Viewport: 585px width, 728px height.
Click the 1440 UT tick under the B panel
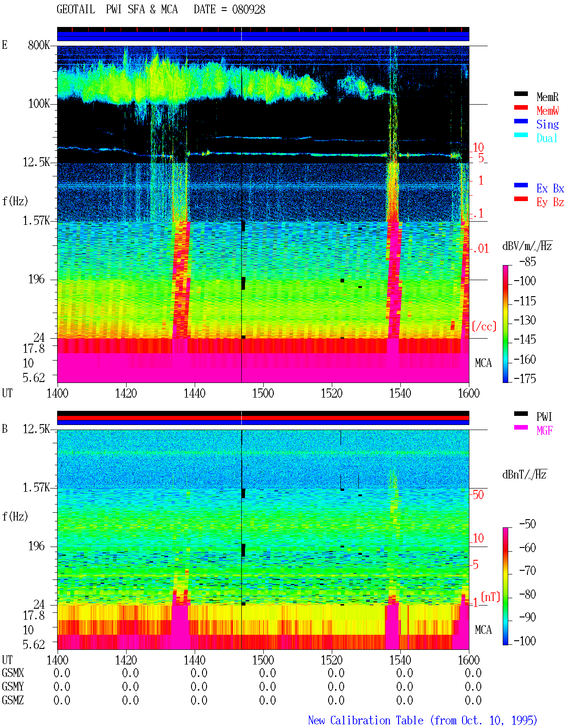tap(195, 660)
